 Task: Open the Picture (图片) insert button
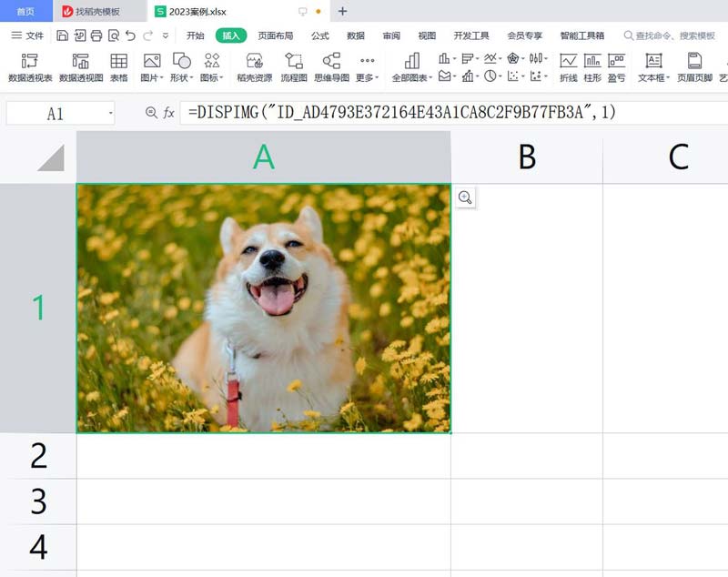click(x=152, y=67)
